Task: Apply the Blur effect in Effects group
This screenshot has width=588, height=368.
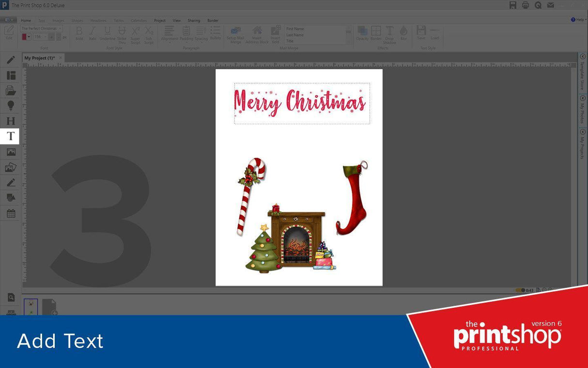Action: coord(403,33)
